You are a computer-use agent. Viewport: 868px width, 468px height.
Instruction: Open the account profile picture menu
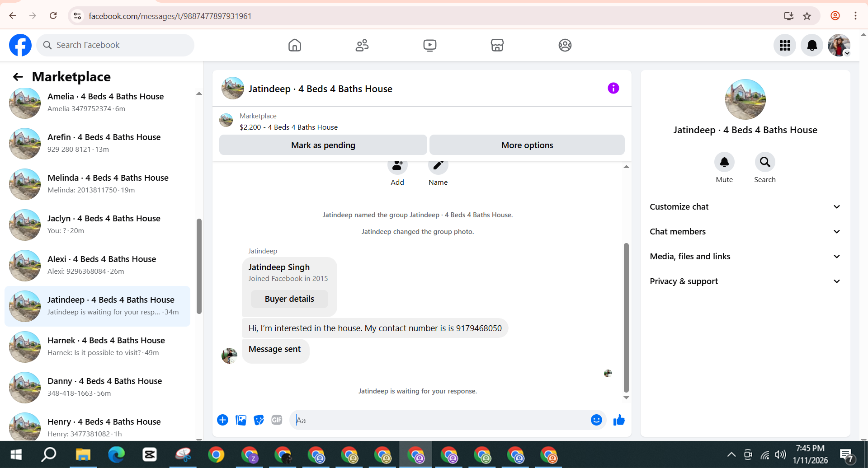pos(839,45)
